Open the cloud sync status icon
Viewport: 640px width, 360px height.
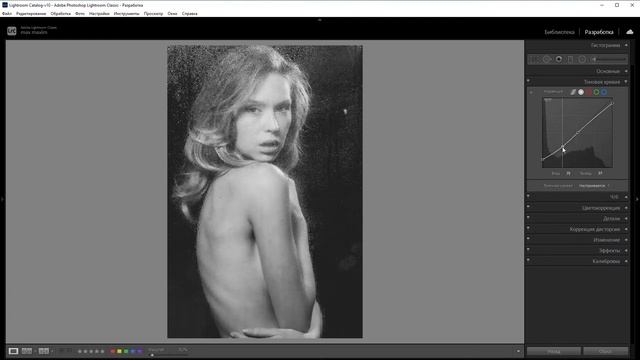[630, 32]
